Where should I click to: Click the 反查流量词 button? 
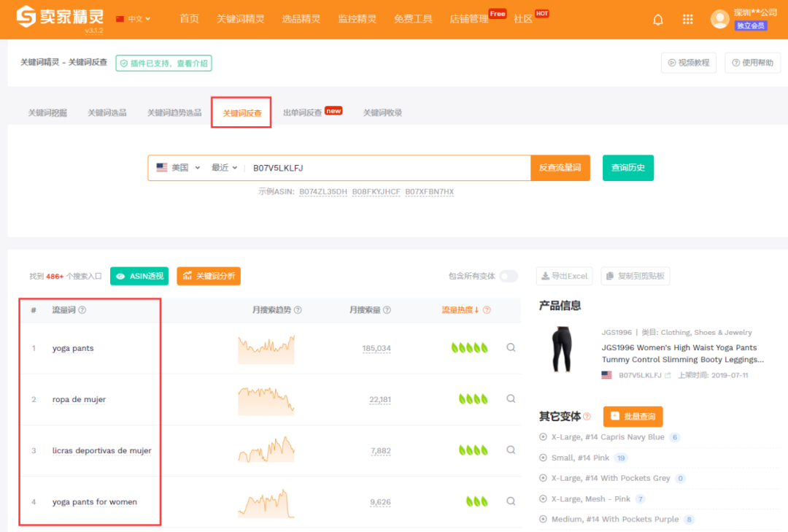(x=560, y=168)
